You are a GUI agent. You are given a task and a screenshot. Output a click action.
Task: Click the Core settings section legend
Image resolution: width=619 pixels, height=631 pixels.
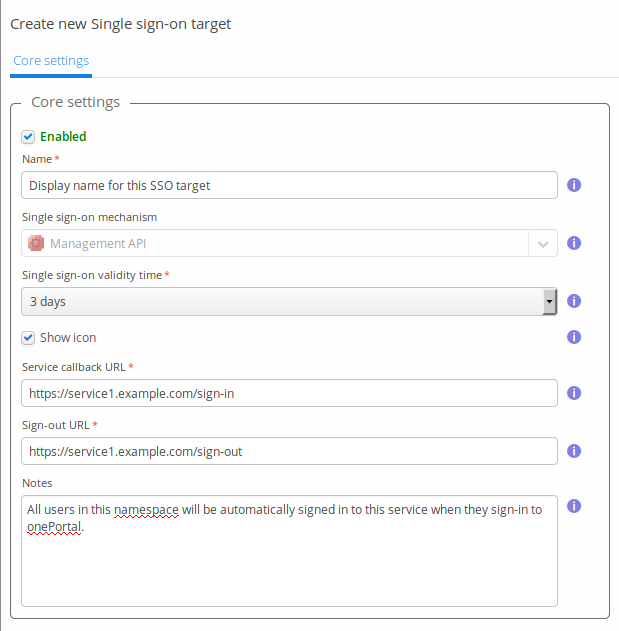[76, 102]
